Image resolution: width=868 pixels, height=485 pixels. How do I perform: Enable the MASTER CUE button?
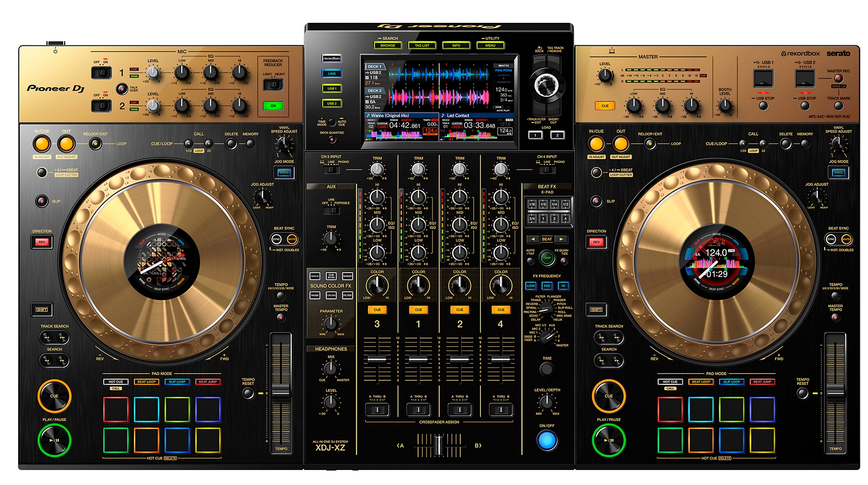tap(605, 106)
